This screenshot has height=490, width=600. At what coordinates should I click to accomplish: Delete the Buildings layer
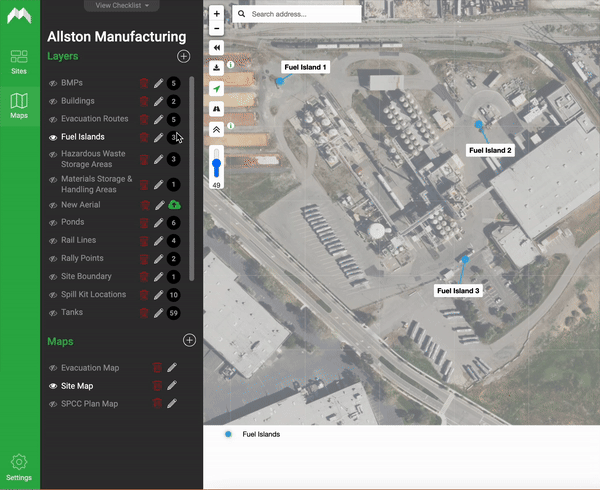(144, 102)
